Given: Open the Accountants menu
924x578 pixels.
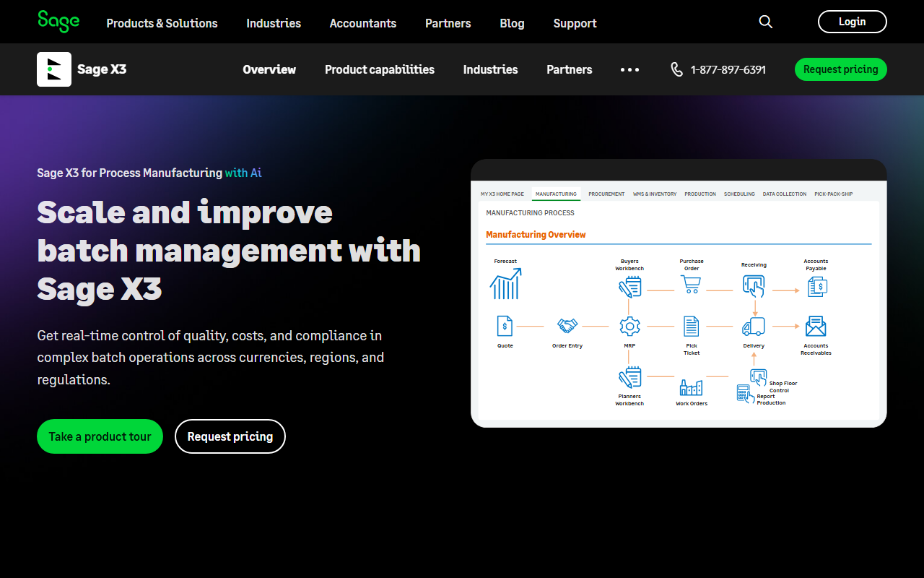Looking at the screenshot, I should 363,23.
